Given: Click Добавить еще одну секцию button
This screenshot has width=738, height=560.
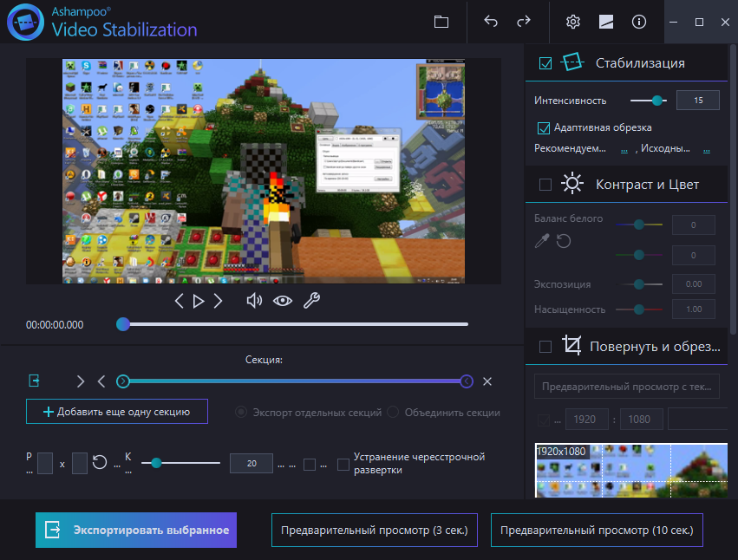Looking at the screenshot, I should [116, 411].
